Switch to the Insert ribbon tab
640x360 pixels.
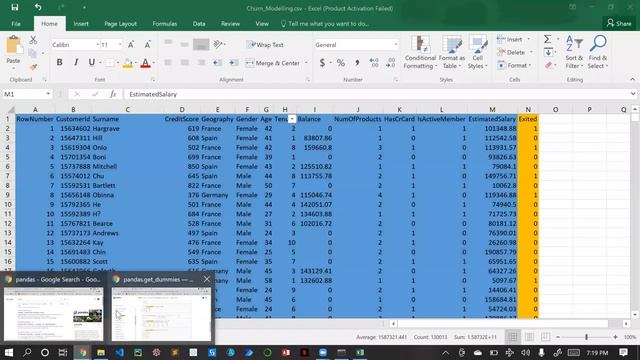click(81, 24)
